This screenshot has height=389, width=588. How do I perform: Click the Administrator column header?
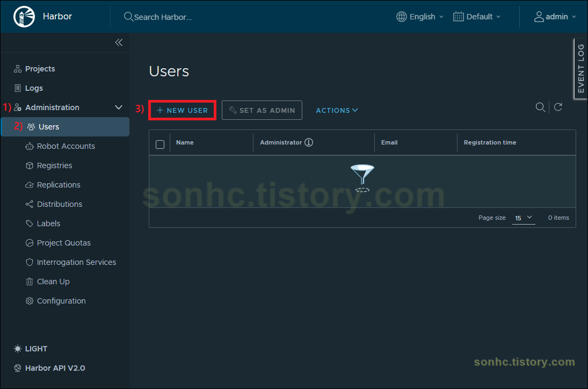(x=281, y=142)
